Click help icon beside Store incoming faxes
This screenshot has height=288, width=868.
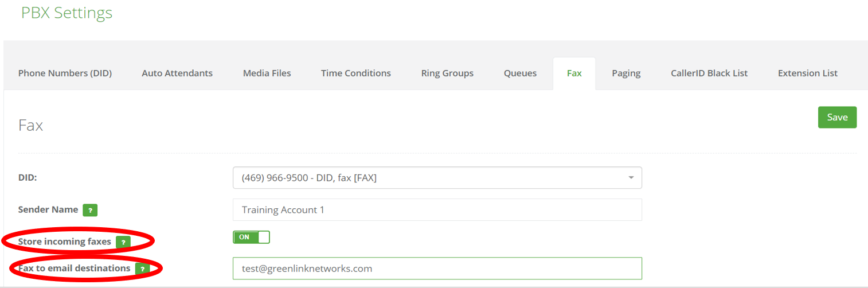(x=123, y=242)
